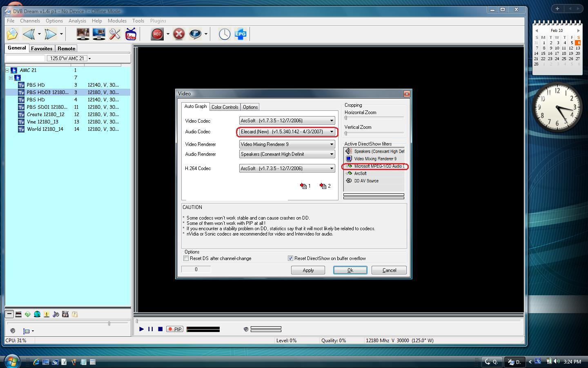Image resolution: width=588 pixels, height=368 pixels.
Task: Start recording with the REC button
Action: pyautogui.click(x=157, y=34)
